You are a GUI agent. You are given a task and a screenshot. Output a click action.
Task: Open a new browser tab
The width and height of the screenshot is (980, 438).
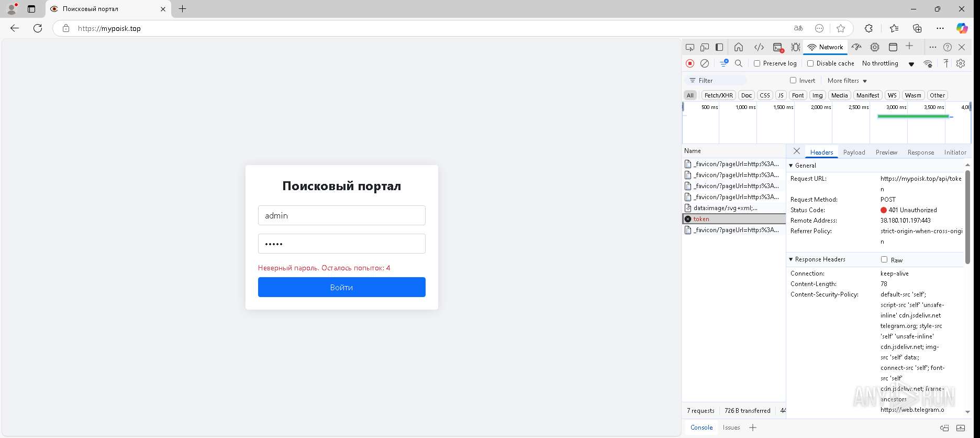pos(182,9)
